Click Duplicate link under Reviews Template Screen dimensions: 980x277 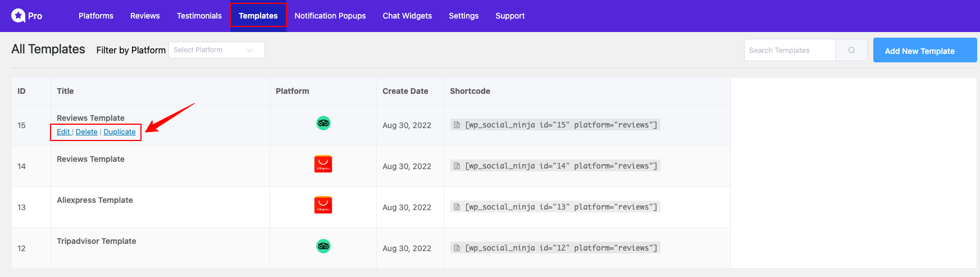120,132
